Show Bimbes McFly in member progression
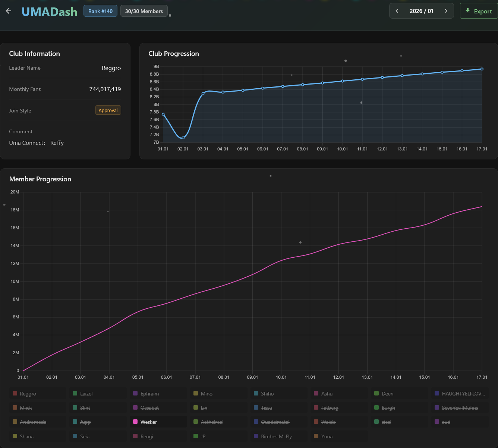 click(x=276, y=436)
